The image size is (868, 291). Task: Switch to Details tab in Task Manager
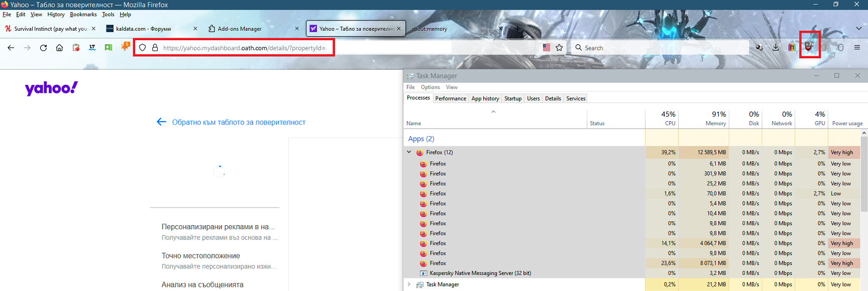(553, 99)
